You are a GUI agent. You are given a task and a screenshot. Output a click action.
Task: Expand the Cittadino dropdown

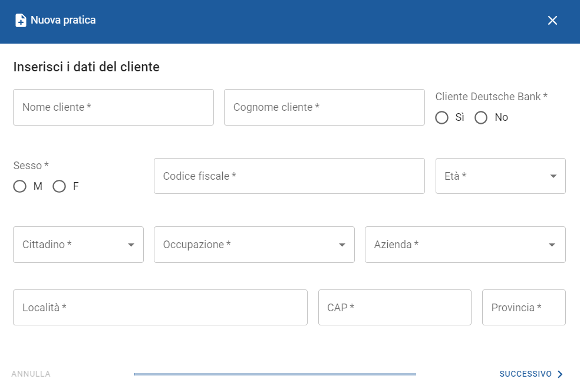point(78,245)
